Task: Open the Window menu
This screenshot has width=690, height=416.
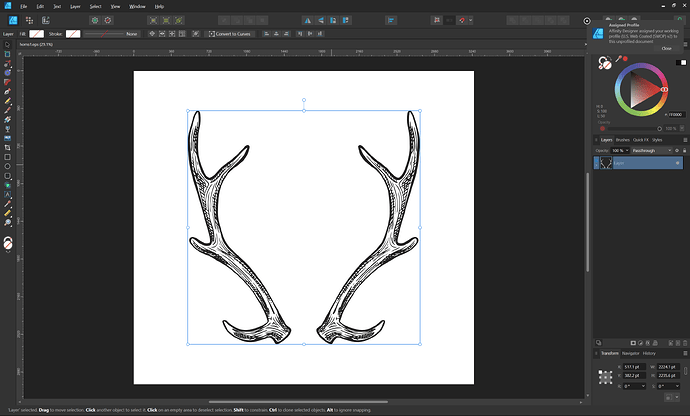Action: pyautogui.click(x=137, y=7)
